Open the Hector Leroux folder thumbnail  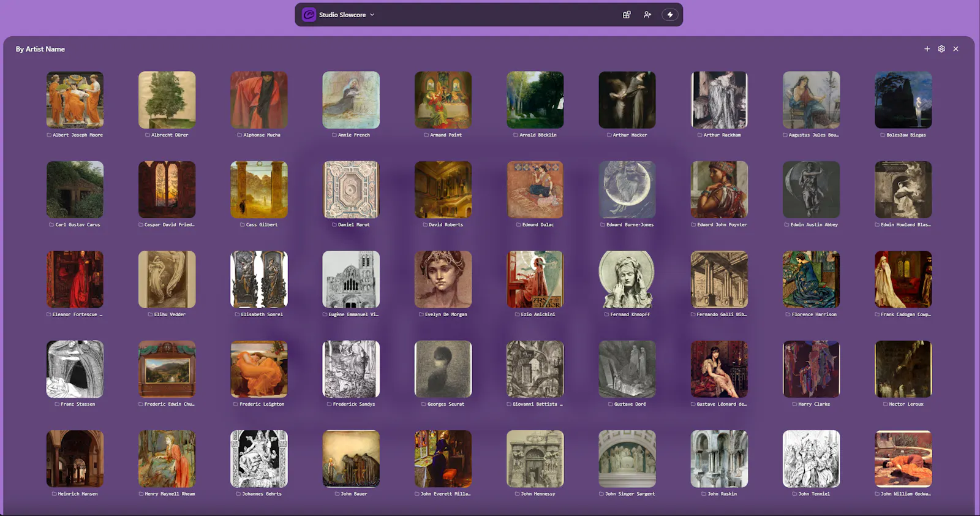click(x=903, y=369)
